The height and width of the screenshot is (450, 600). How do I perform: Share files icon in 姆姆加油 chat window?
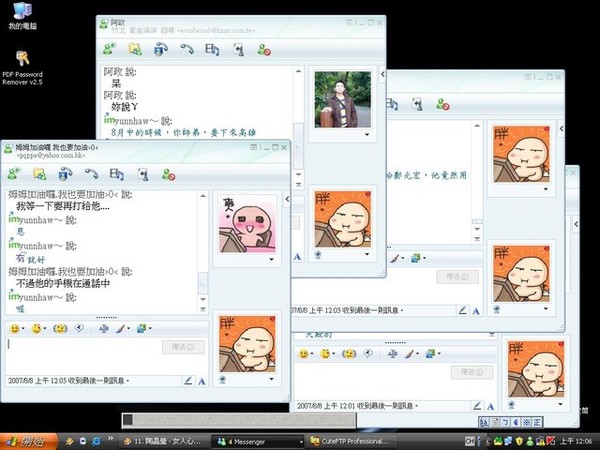click(39, 174)
